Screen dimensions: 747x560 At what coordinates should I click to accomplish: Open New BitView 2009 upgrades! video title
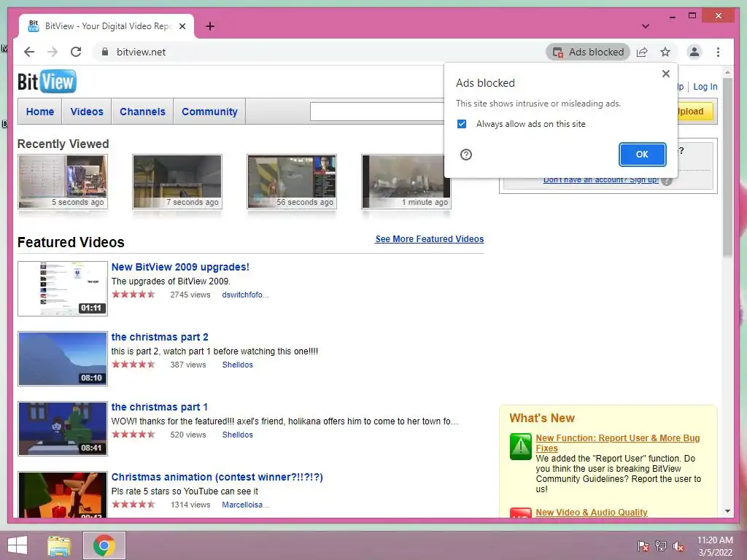(x=180, y=267)
